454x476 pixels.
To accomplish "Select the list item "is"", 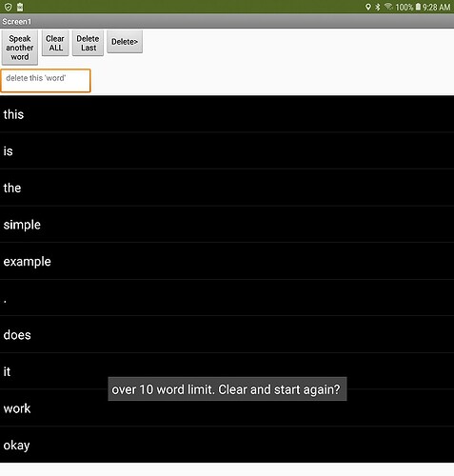I will coord(227,151).
